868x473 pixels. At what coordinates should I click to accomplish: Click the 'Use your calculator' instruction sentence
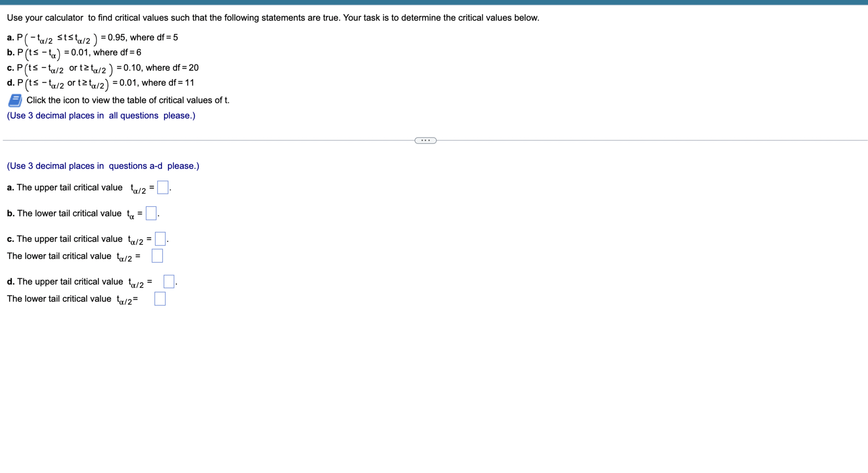tap(273, 18)
